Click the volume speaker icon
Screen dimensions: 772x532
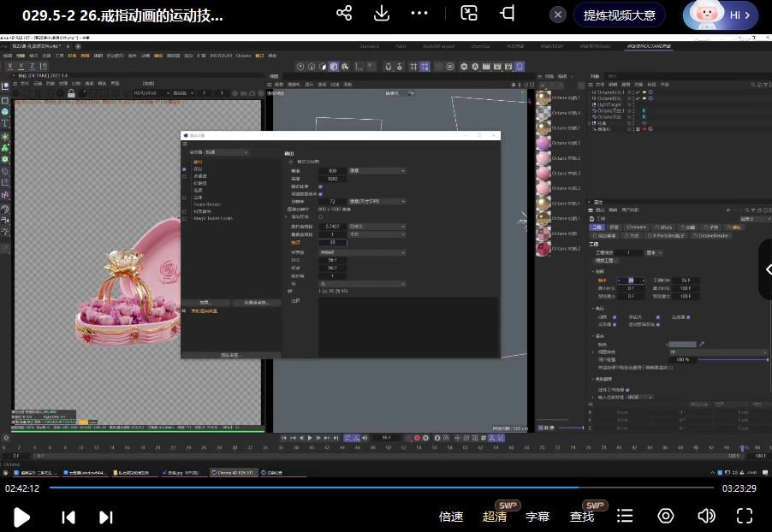pos(706,516)
